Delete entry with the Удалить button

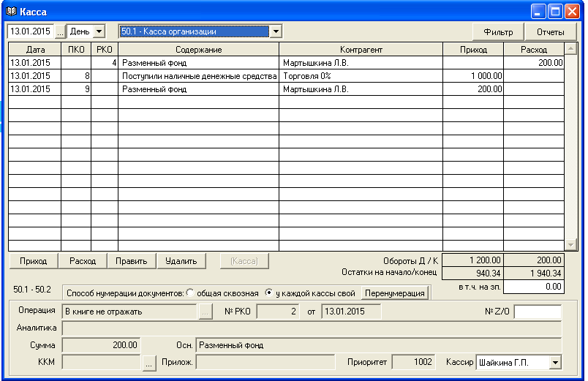click(x=181, y=261)
